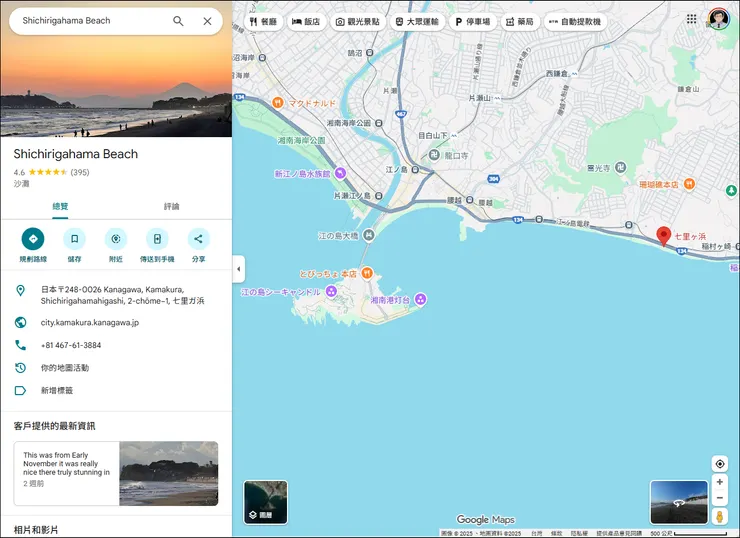This screenshot has width=740, height=538.
Task: Click the 湘南海岸公園 station marker
Action: 378,123
